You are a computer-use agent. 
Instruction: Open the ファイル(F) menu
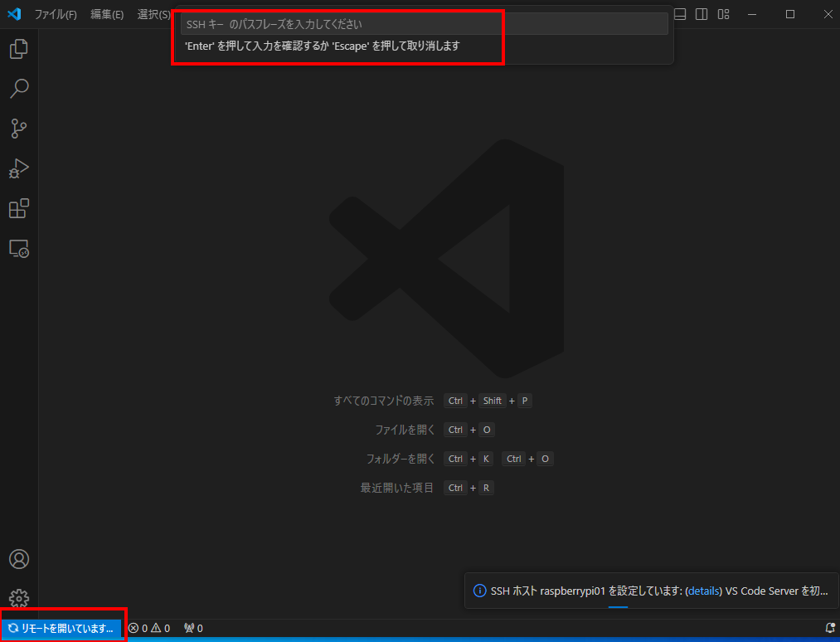point(55,14)
